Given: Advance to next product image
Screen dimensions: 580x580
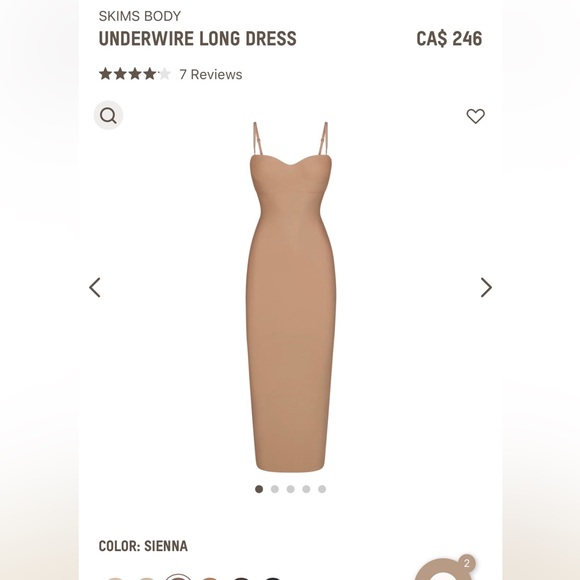Looking at the screenshot, I should (x=486, y=287).
